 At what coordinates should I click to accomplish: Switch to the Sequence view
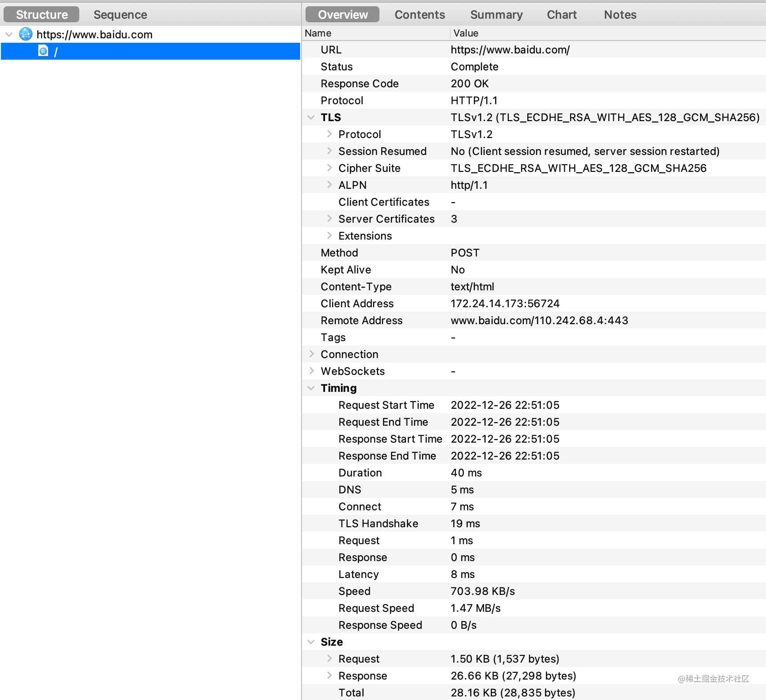(120, 14)
